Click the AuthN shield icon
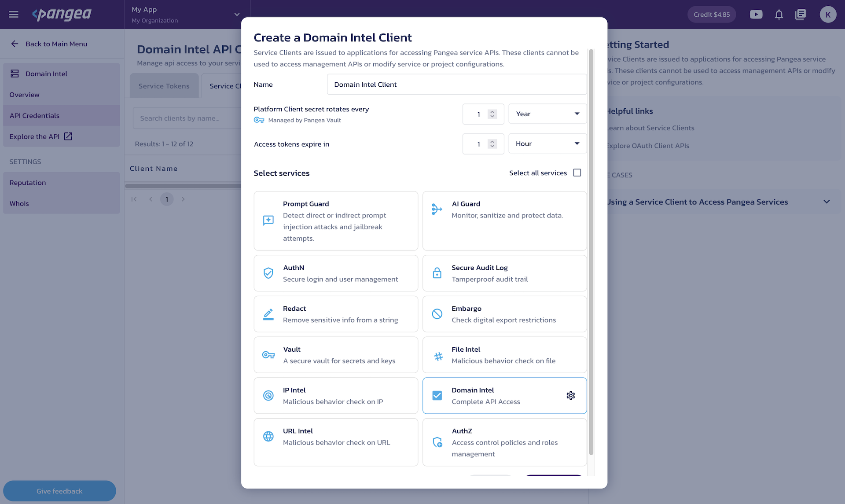This screenshot has width=845, height=504. [268, 273]
